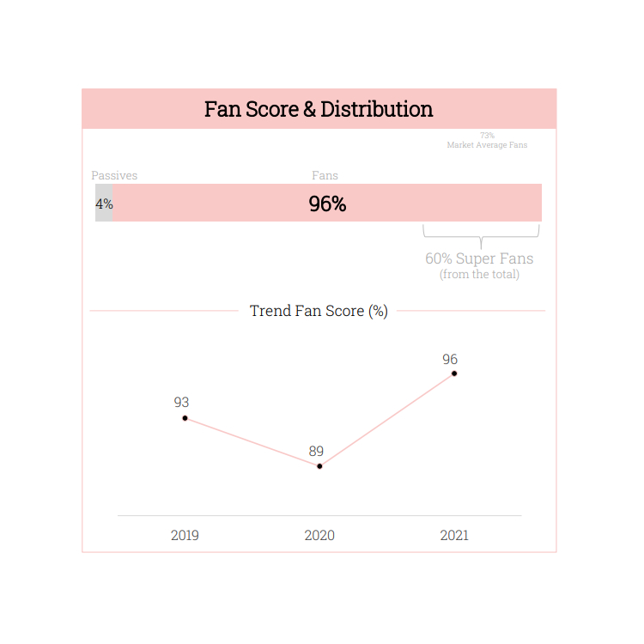
Task: Click the 2021 axis label
Action: pyautogui.click(x=454, y=535)
